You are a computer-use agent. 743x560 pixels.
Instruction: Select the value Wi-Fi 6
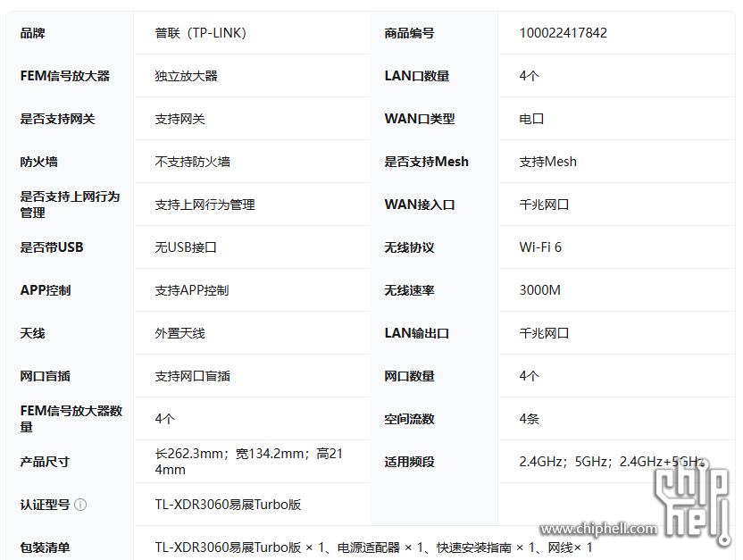tap(540, 247)
